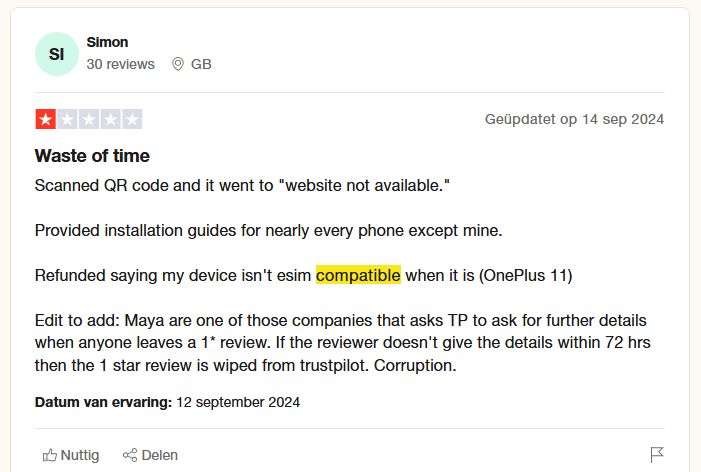
Task: Click the highlighted word compatible
Action: pos(358,275)
